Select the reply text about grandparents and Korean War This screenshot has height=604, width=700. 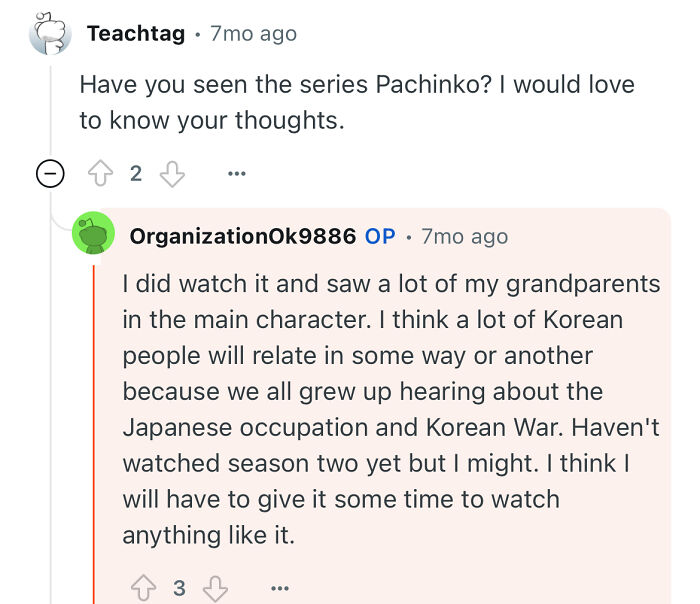pyautogui.click(x=392, y=409)
